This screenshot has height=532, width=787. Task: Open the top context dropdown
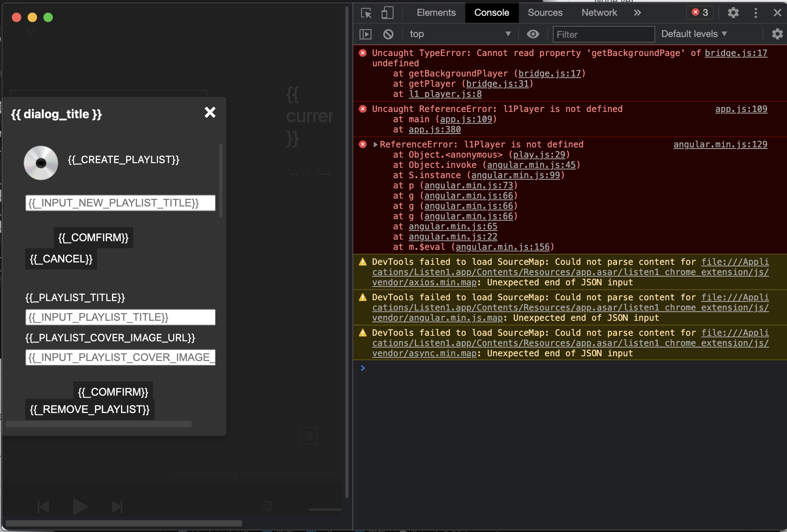[x=460, y=34]
